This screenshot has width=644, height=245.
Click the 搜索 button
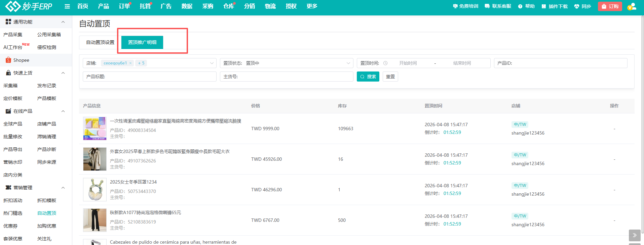(368, 77)
